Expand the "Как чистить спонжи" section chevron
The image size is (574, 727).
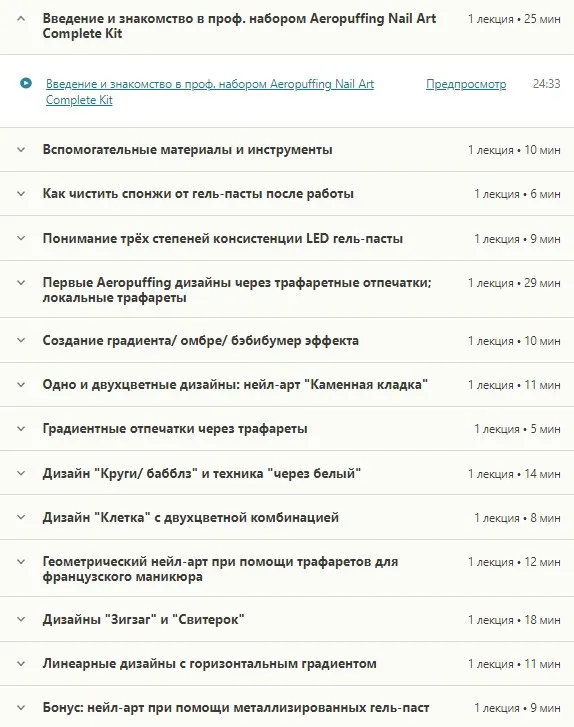coord(21,194)
